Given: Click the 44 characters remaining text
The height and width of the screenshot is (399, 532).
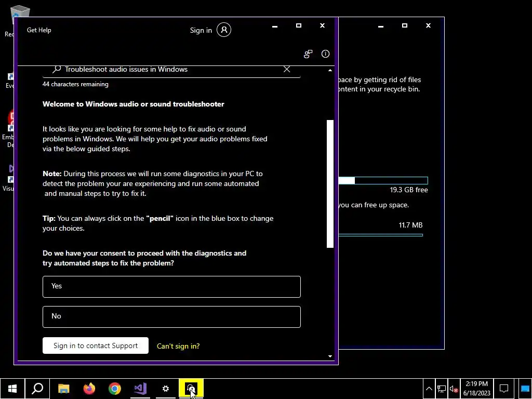Looking at the screenshot, I should tap(75, 84).
